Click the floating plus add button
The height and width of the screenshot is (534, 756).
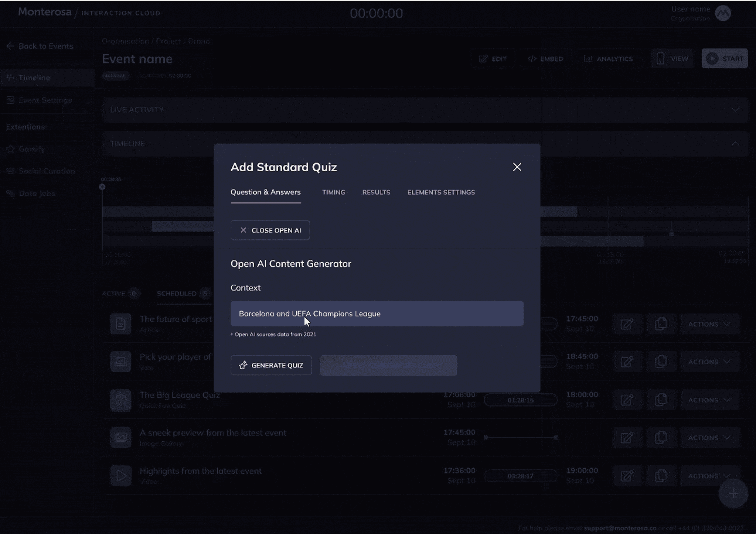pos(733,494)
